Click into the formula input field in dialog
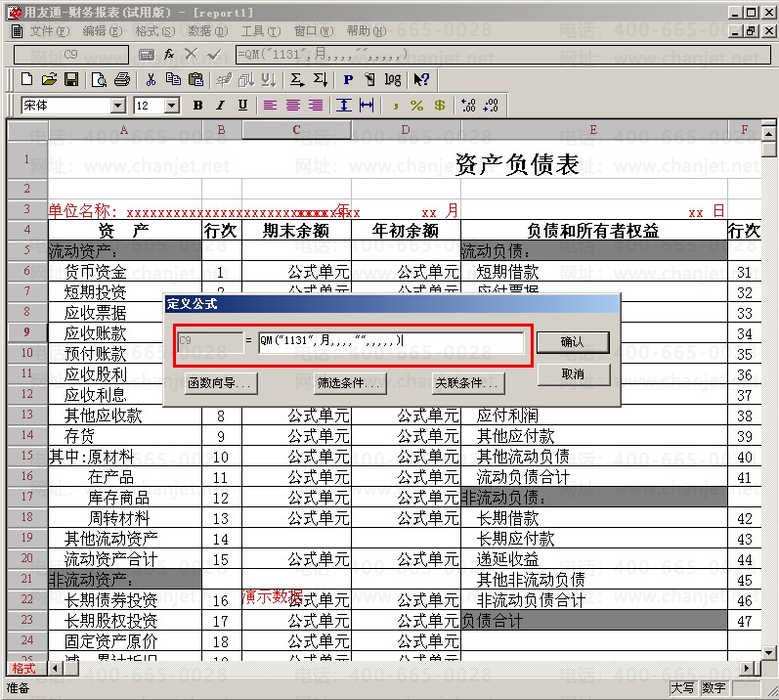 [391, 342]
